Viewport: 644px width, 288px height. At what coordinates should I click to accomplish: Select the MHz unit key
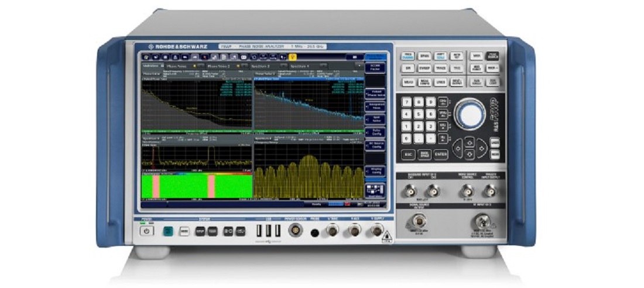(443, 114)
